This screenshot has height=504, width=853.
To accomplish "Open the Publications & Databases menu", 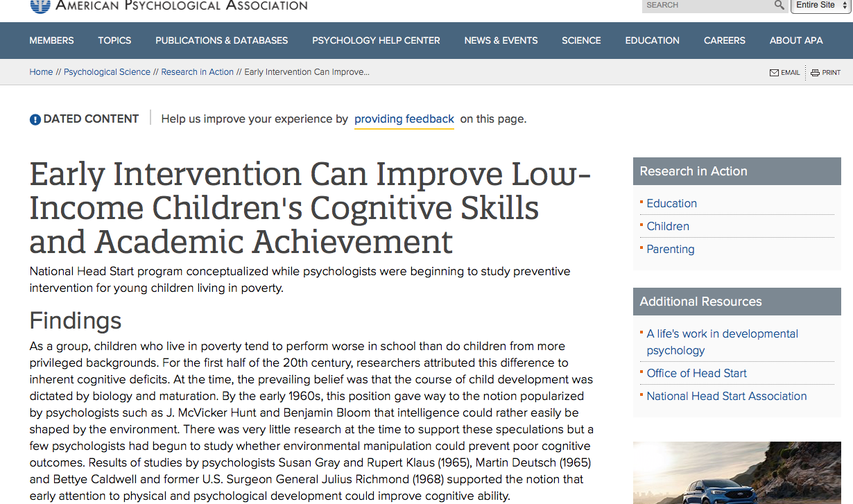I will tap(221, 40).
